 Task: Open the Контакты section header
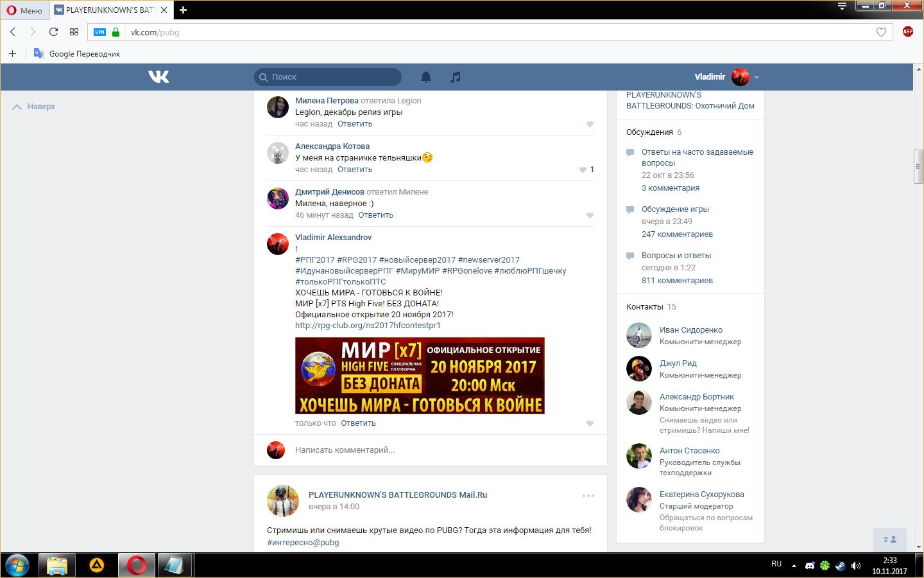[x=645, y=307]
